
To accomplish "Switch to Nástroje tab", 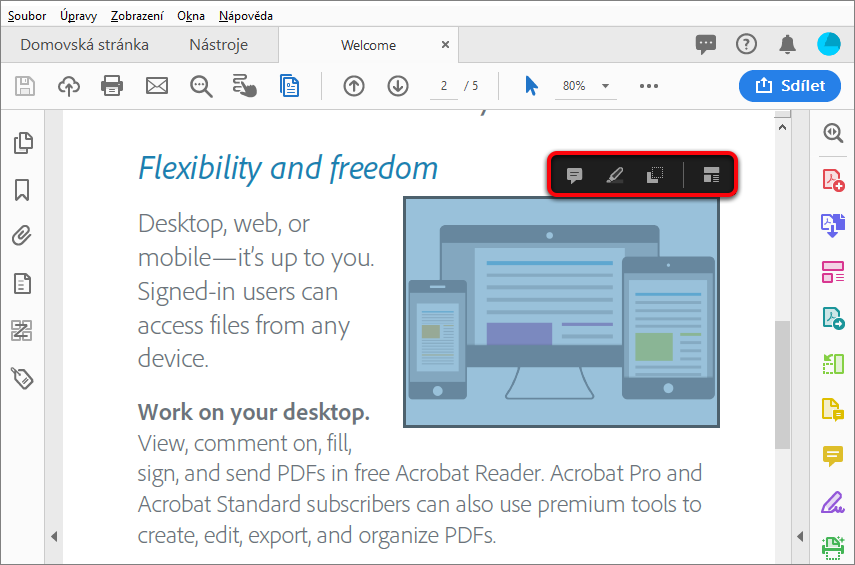I will tap(219, 45).
